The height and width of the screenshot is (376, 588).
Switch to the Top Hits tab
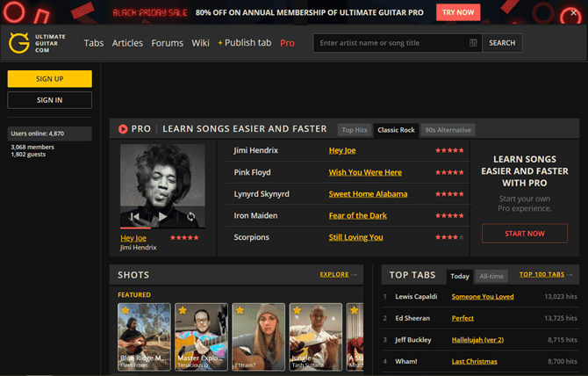pyautogui.click(x=354, y=130)
